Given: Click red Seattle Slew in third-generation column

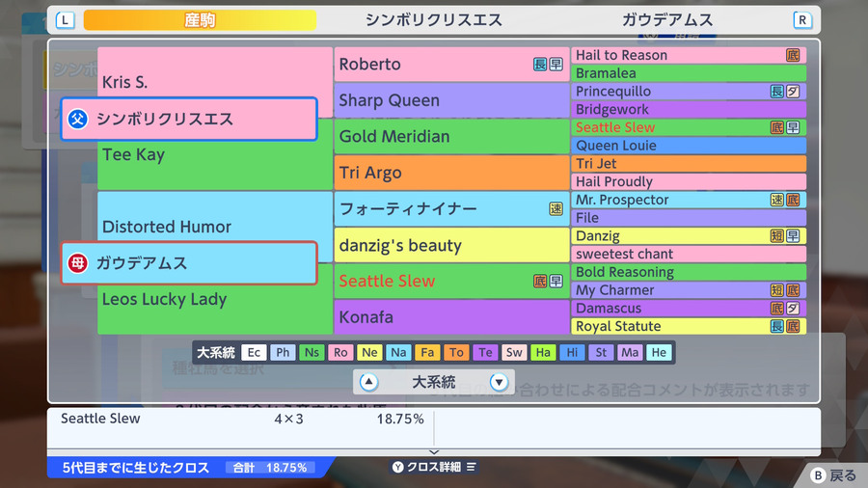Looking at the screenshot, I should 451,281.
